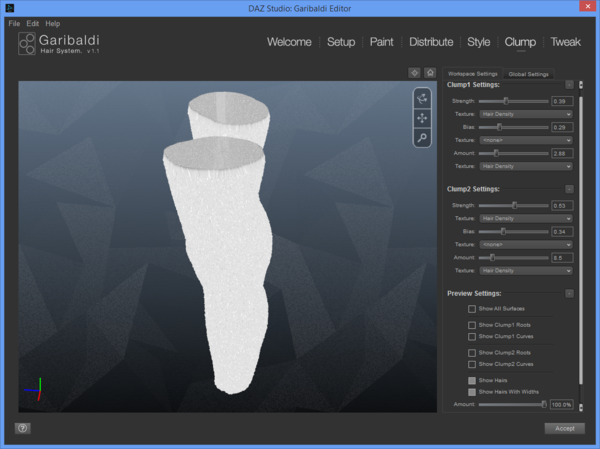Check Show Clump2 Curves option
Image resolution: width=600 pixels, height=449 pixels.
click(x=472, y=364)
